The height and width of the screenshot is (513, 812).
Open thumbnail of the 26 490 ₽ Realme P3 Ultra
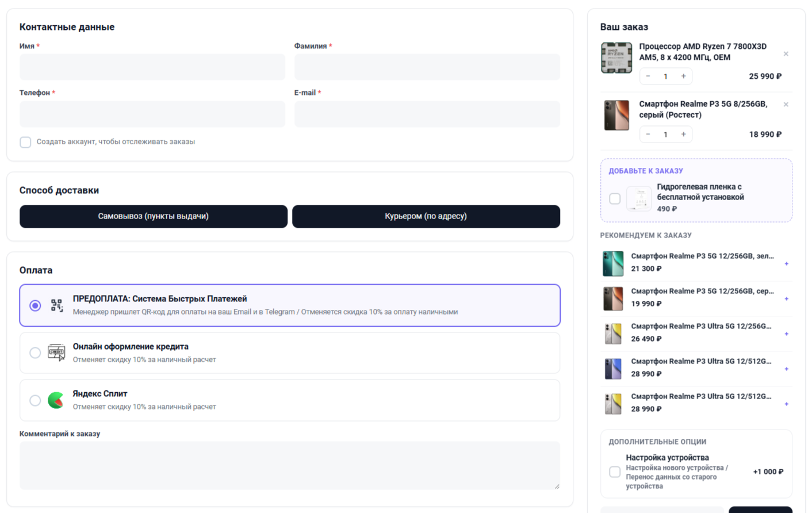pos(613,334)
